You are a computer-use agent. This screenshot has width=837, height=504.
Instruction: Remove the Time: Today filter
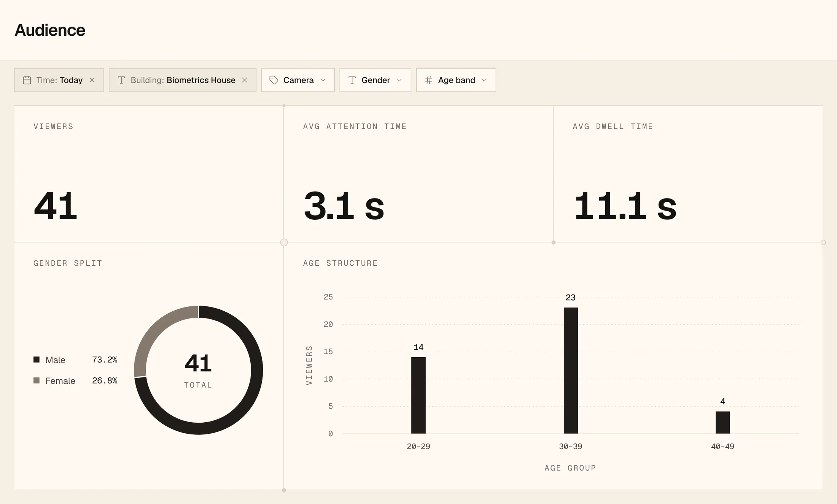coord(92,80)
